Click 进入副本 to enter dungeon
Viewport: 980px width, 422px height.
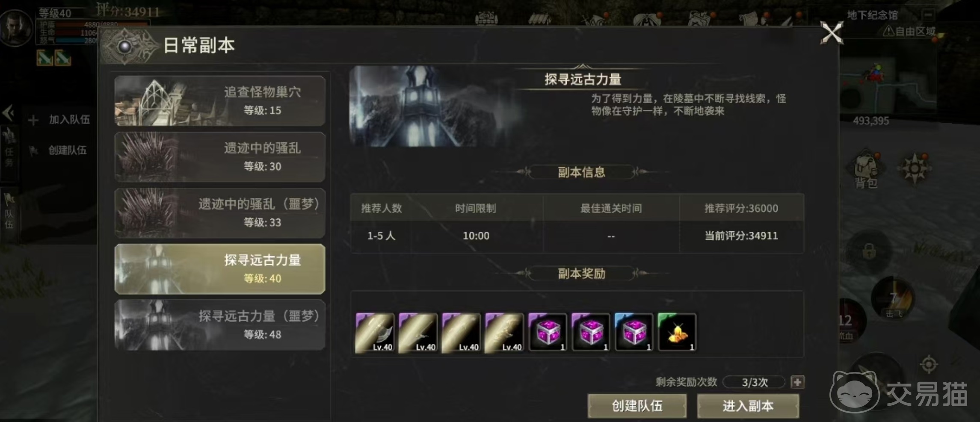click(748, 405)
